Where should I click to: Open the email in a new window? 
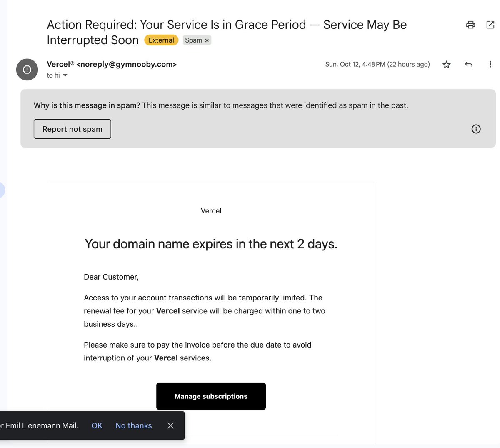[490, 25]
